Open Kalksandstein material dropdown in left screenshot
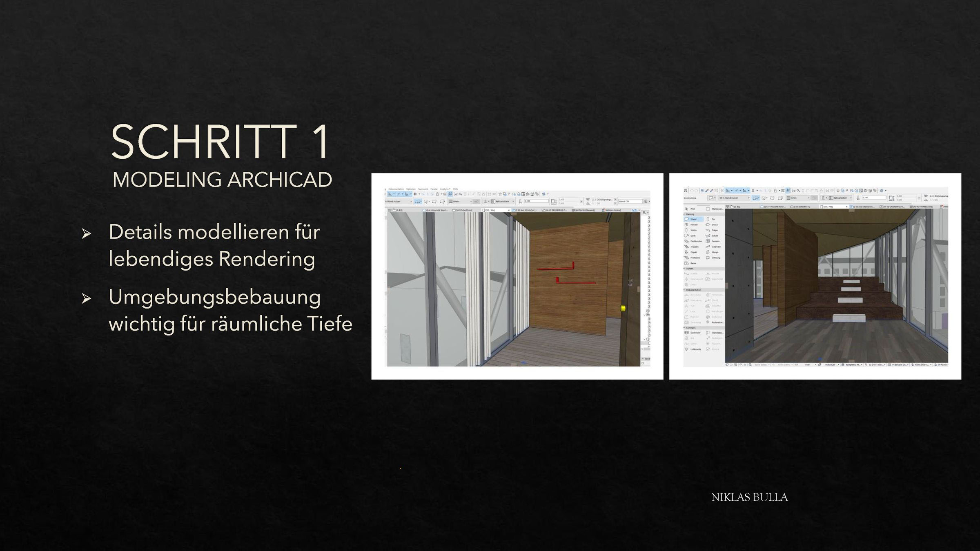 pyautogui.click(x=503, y=201)
